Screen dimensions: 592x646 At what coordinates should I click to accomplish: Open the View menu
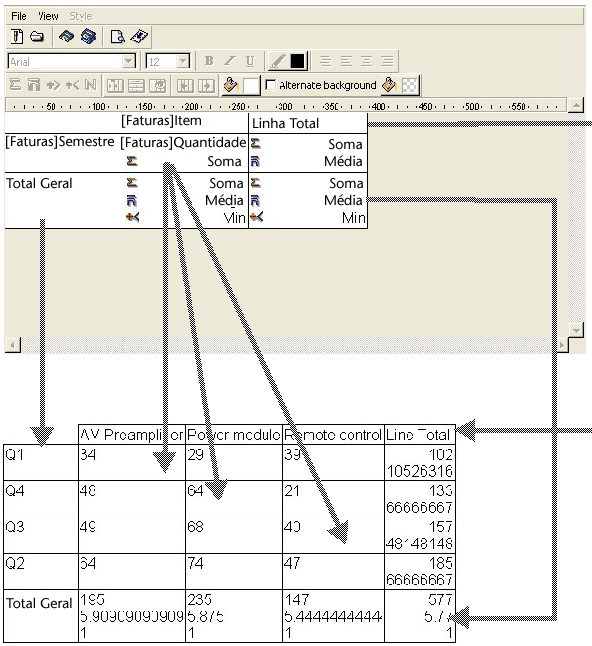coord(48,16)
